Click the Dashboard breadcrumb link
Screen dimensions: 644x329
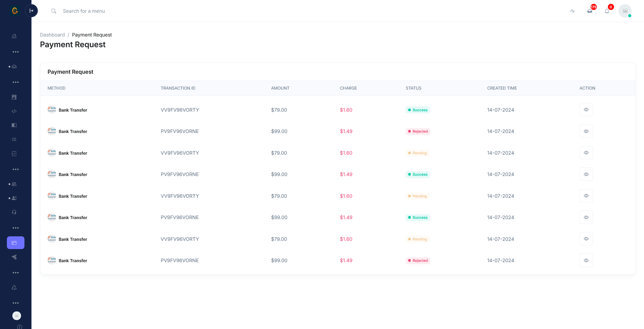point(52,35)
